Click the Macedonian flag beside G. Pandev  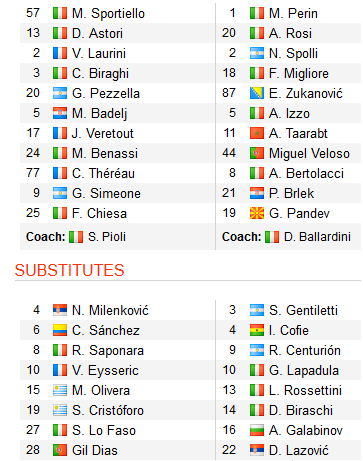point(257,213)
